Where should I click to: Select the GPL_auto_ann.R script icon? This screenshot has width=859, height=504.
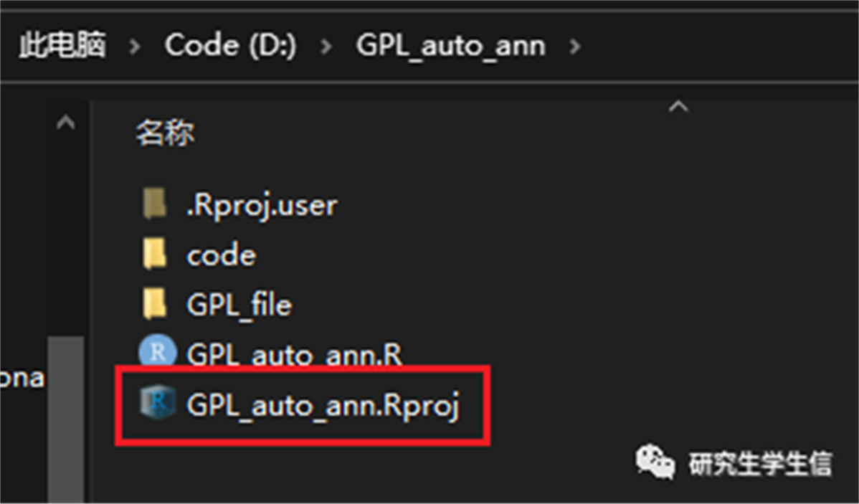click(158, 351)
